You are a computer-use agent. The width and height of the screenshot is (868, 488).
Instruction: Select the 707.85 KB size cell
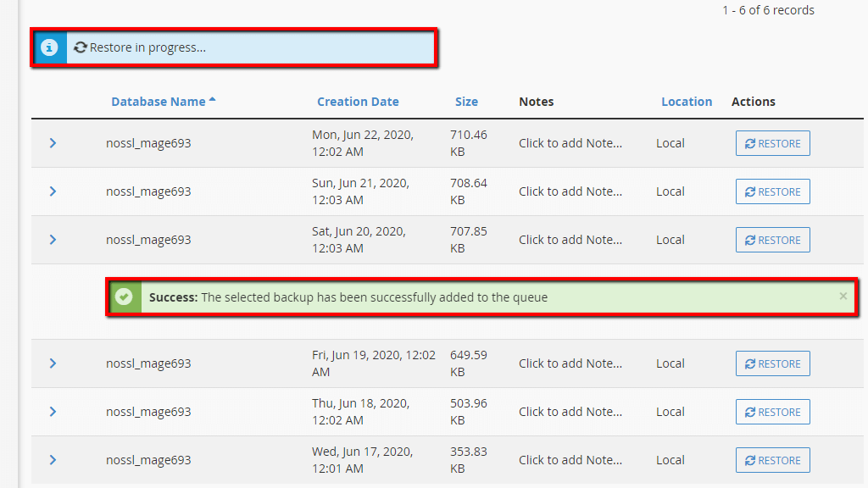pyautogui.click(x=468, y=240)
